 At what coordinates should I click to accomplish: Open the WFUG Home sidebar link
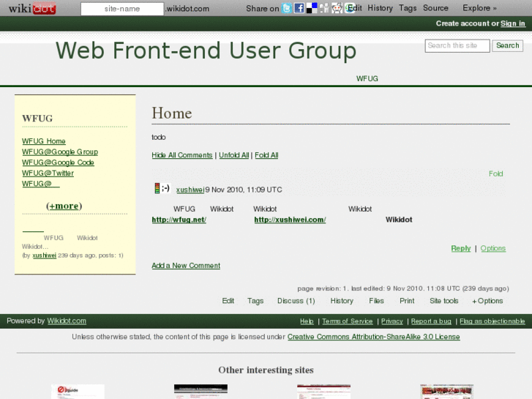[x=44, y=141]
